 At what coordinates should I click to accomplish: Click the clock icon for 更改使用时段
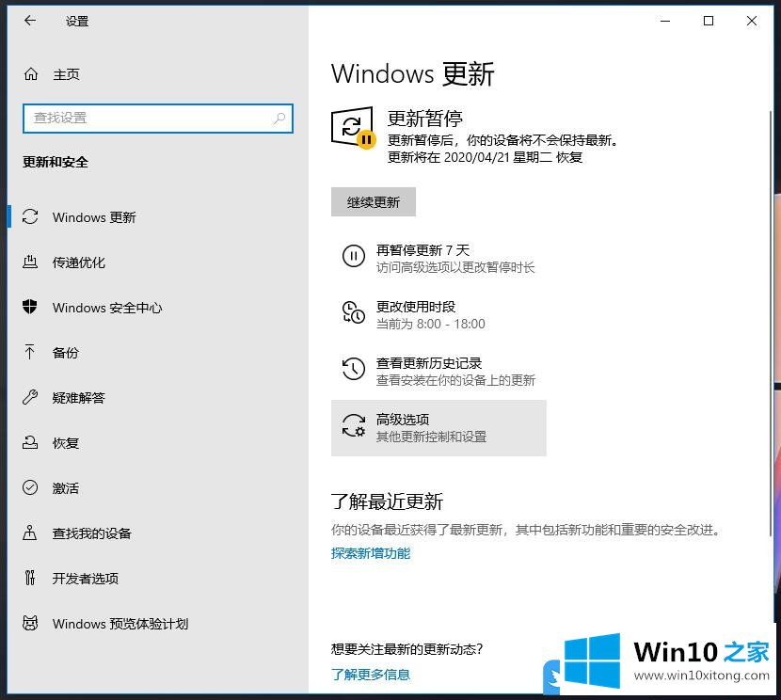(353, 312)
